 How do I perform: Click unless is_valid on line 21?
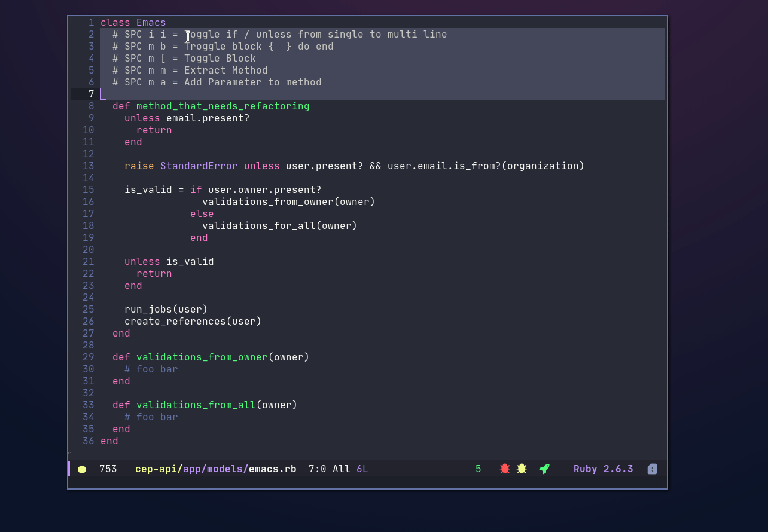pyautogui.click(x=169, y=262)
